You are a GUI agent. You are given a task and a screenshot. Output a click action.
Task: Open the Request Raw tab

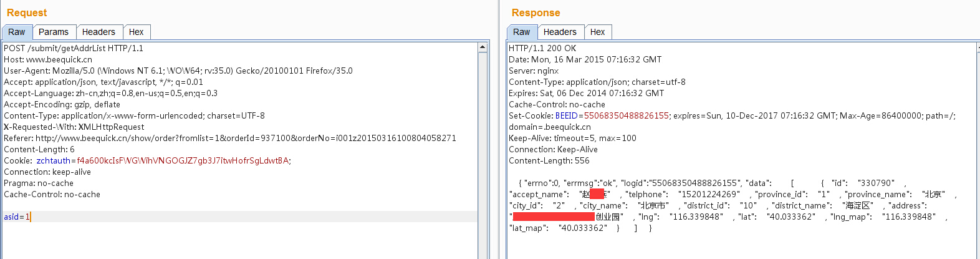point(17,32)
